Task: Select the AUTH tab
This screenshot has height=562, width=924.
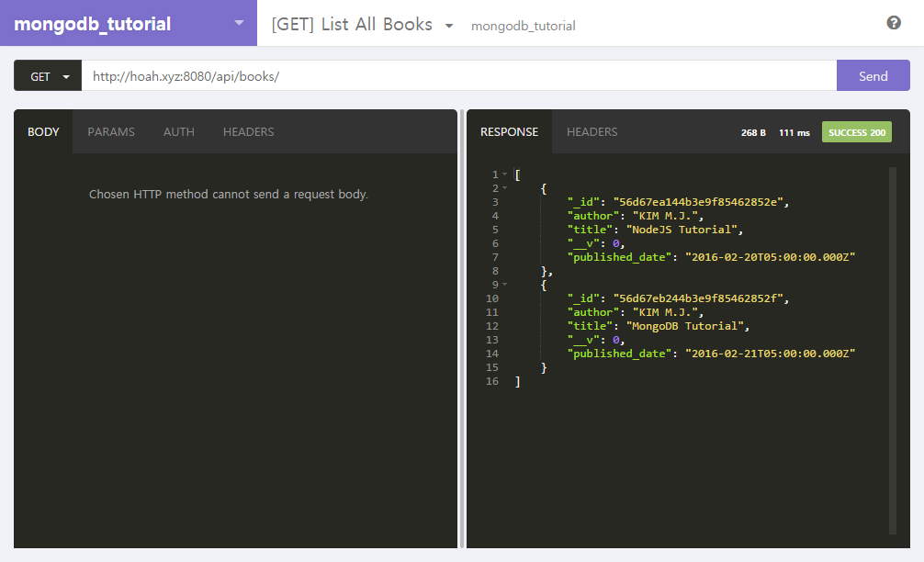Action: point(179,131)
